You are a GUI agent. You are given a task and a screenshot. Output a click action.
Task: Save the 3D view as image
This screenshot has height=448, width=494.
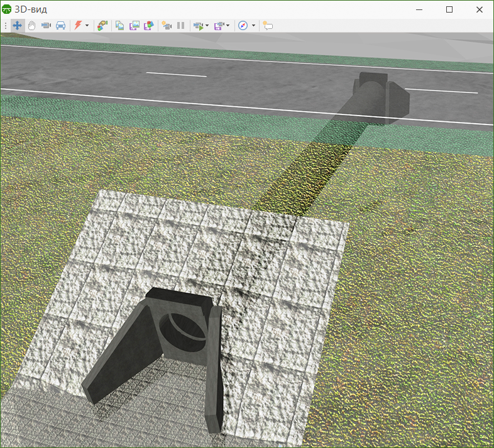134,26
